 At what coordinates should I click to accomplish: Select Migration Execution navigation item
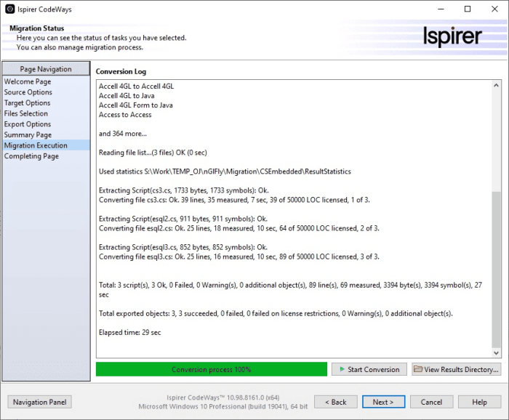(x=36, y=145)
